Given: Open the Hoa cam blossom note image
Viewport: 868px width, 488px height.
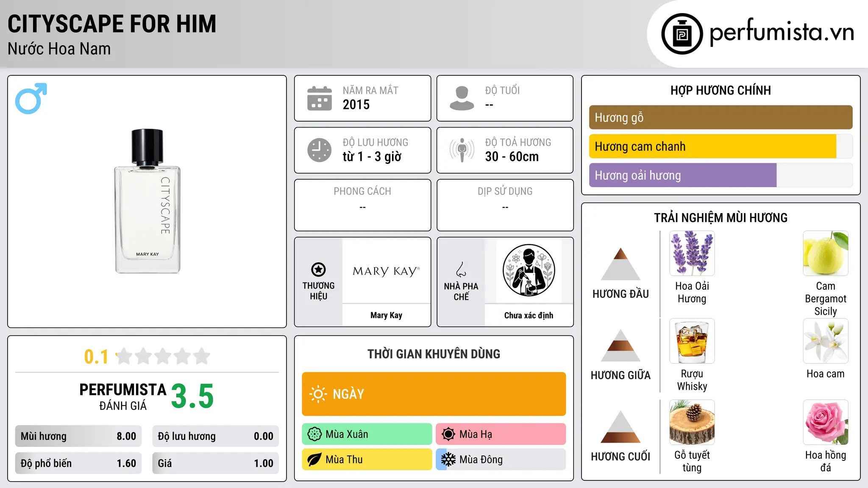Looking at the screenshot, I should 826,341.
